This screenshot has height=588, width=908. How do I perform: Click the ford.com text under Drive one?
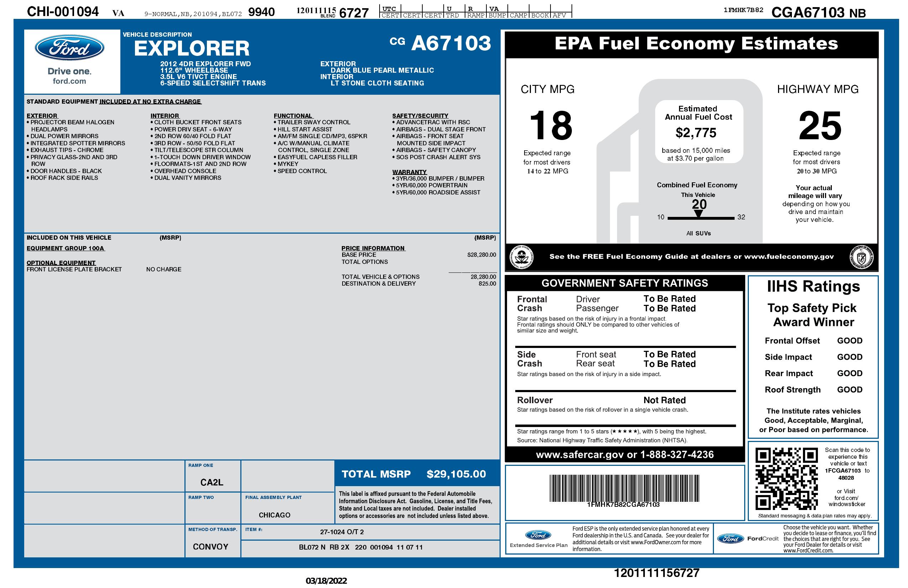tap(69, 81)
